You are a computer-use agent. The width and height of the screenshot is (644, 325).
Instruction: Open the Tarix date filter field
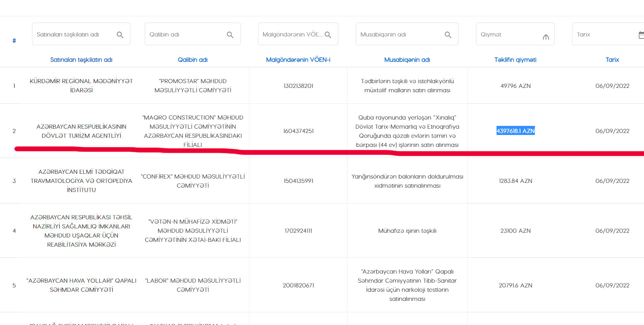tap(601, 34)
